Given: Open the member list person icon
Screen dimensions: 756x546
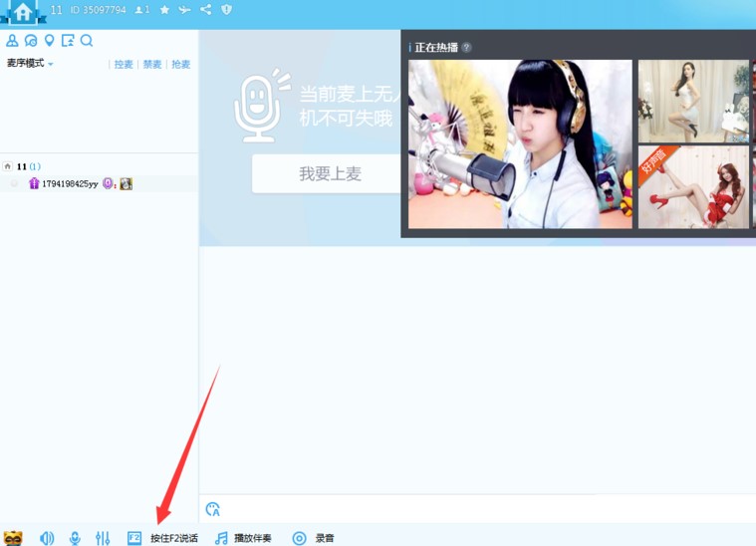Looking at the screenshot, I should pos(12,41).
